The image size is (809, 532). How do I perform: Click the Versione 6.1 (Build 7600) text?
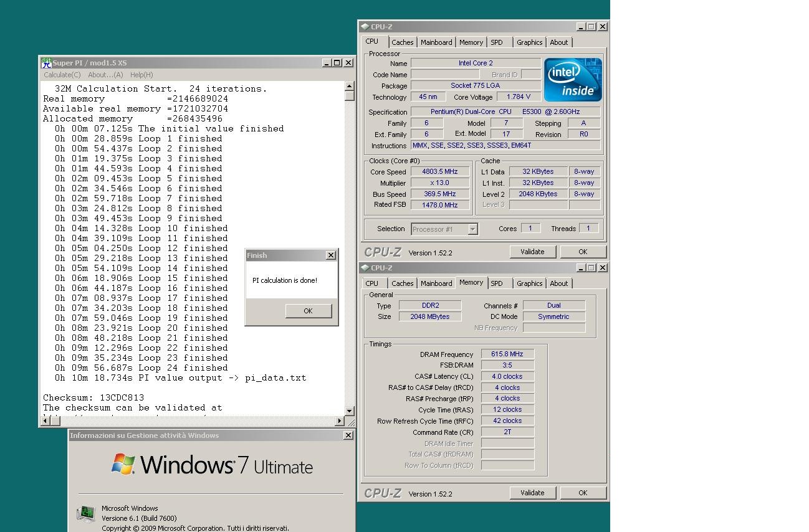(139, 518)
